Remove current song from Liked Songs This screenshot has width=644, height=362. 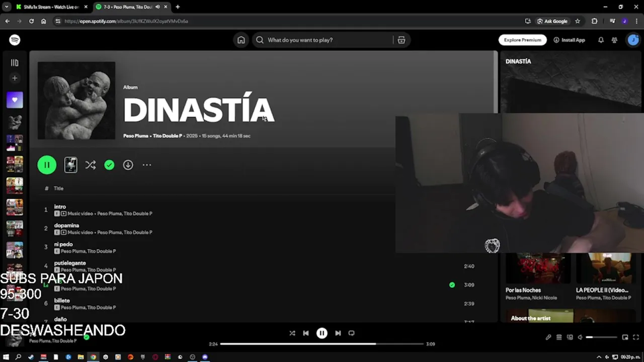pos(86,337)
